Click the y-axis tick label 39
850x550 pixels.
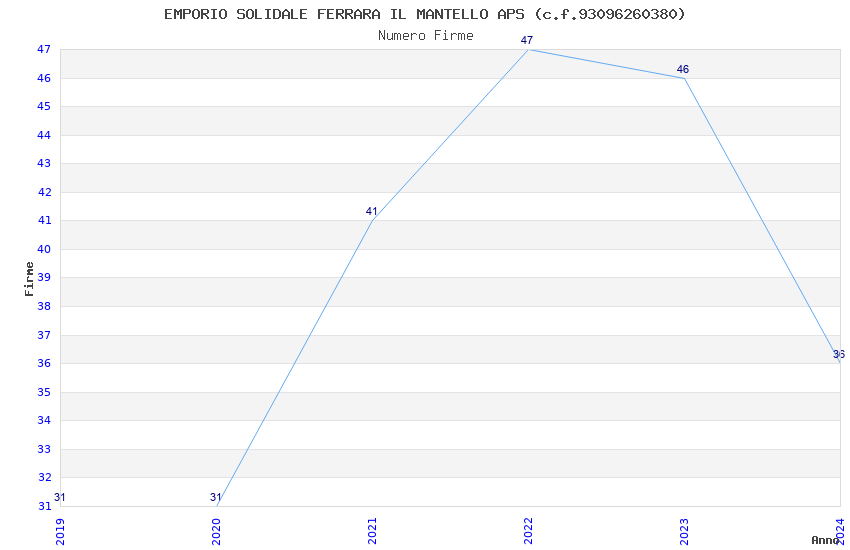[x=44, y=277]
